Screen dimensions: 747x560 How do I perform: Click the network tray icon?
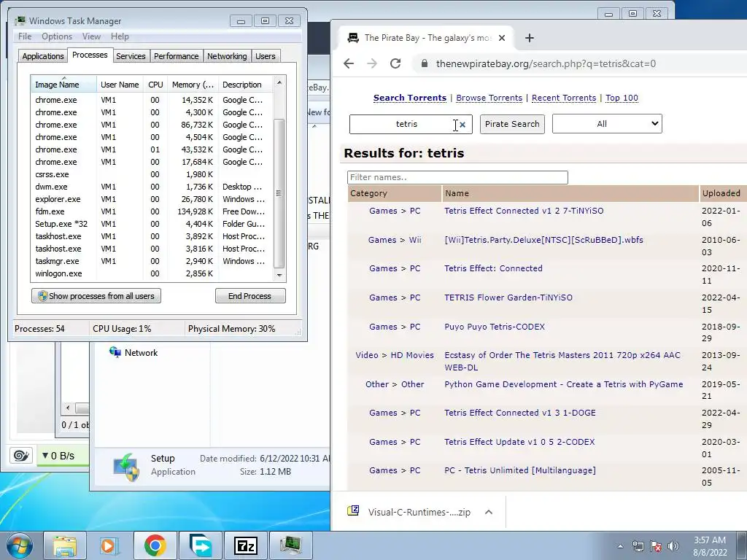[638, 546]
